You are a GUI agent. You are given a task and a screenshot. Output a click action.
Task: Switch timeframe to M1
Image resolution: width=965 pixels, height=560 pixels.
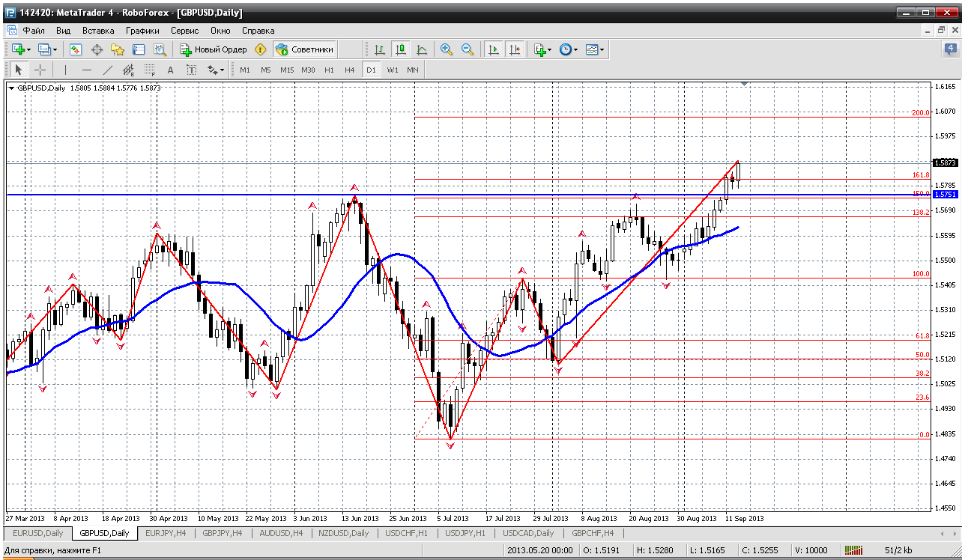point(245,70)
